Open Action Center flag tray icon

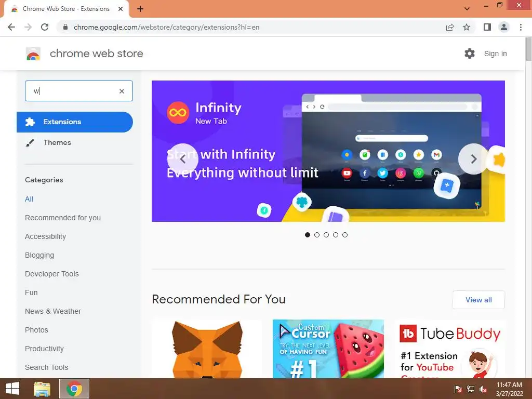click(458, 389)
